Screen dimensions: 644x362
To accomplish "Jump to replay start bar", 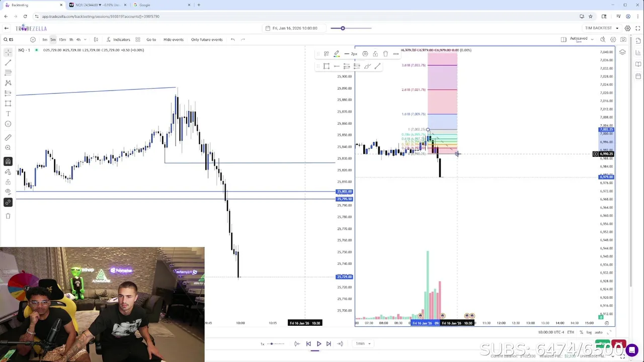I will 297,344.
